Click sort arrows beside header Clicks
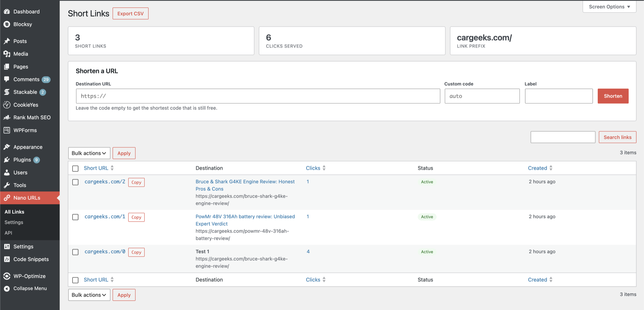Screen dimensions: 644x310 324,168
